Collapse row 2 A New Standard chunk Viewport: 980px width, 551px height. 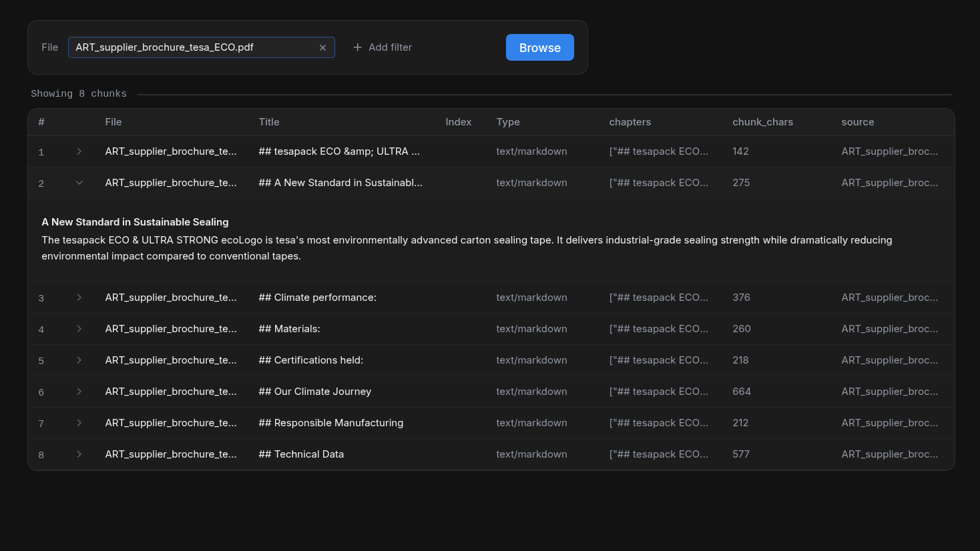tap(79, 183)
